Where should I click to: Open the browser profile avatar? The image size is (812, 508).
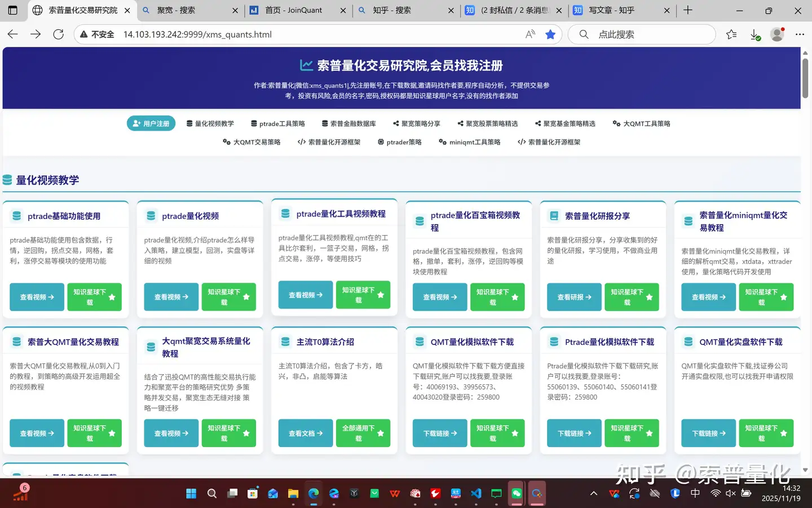tap(778, 34)
